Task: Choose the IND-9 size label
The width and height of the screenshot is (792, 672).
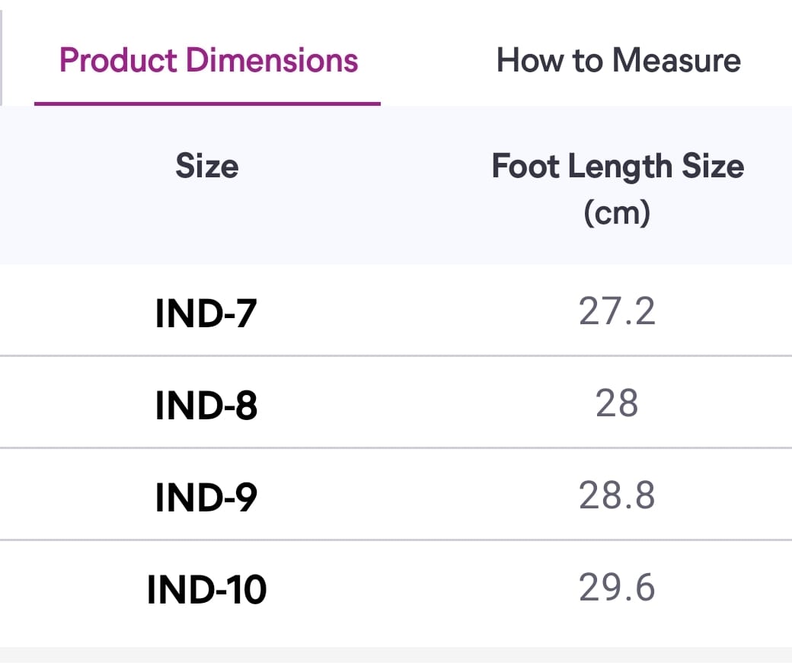Action: 206,497
